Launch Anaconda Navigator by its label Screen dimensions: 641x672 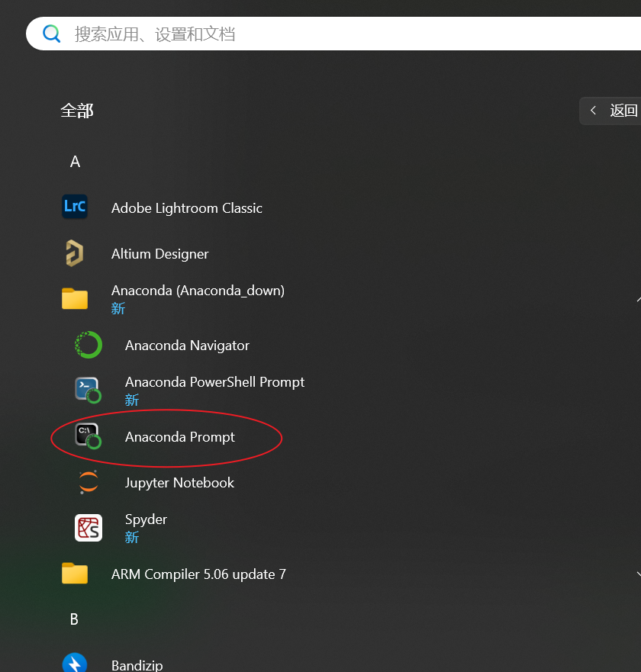[x=187, y=346]
